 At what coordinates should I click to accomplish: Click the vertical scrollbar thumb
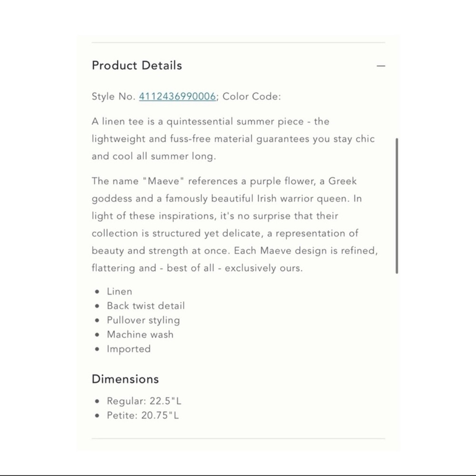point(397,206)
